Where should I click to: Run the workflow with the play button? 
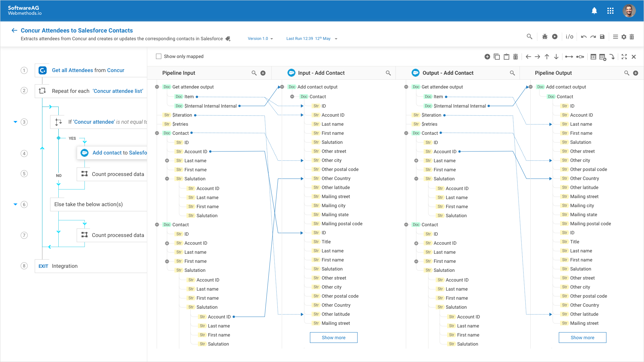[555, 37]
